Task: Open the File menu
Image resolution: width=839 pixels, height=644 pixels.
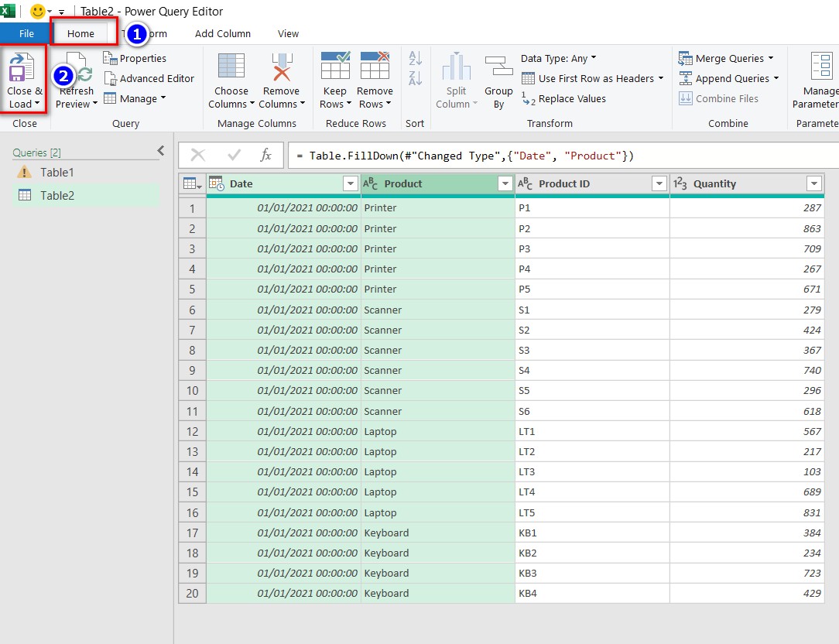Action: (x=26, y=33)
